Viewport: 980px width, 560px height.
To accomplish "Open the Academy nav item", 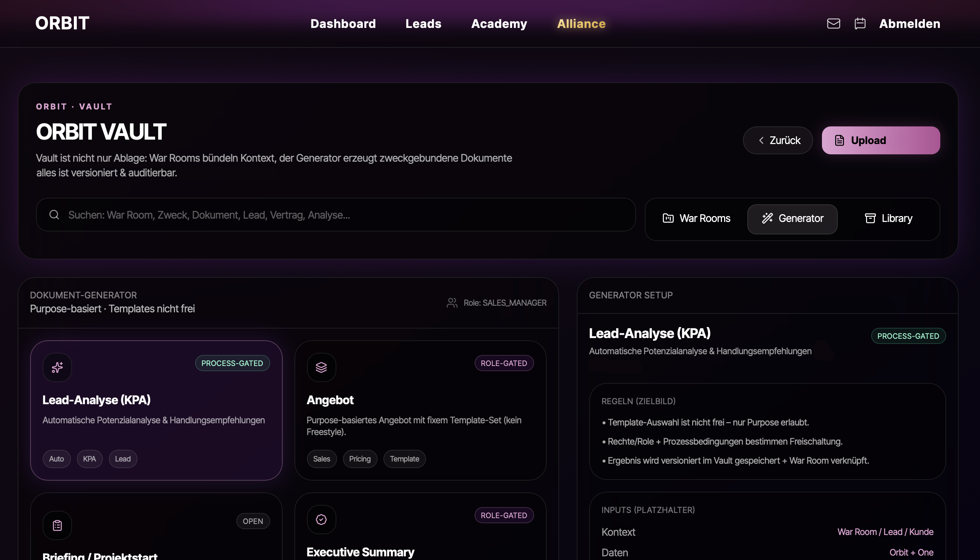I will (499, 24).
